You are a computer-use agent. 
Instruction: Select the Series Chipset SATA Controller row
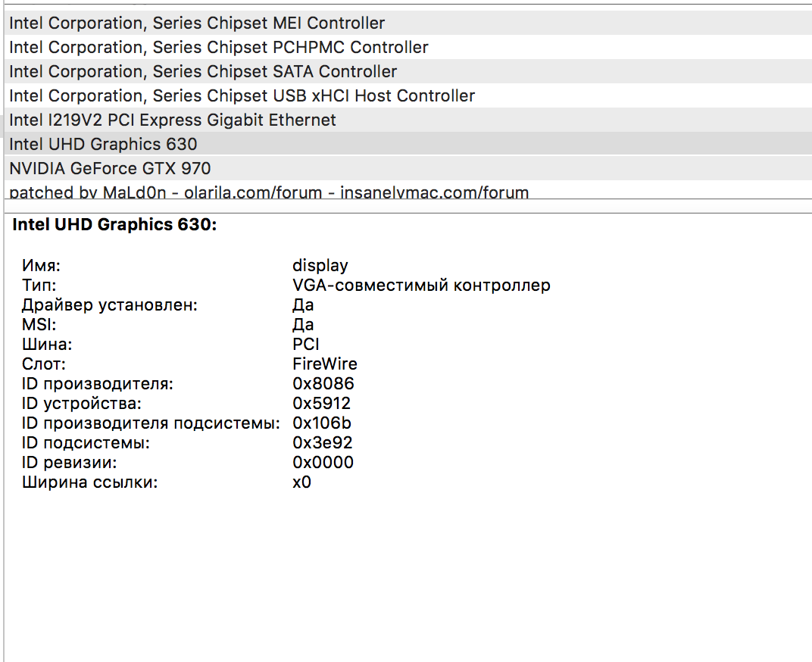point(203,72)
